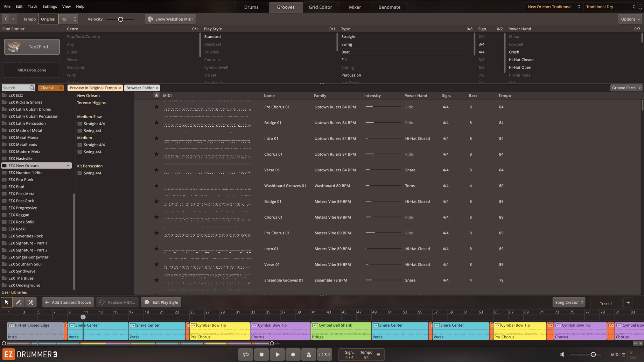The height and width of the screenshot is (362, 644).
Task: Click the Add Standard Groove button
Action: click(68, 302)
